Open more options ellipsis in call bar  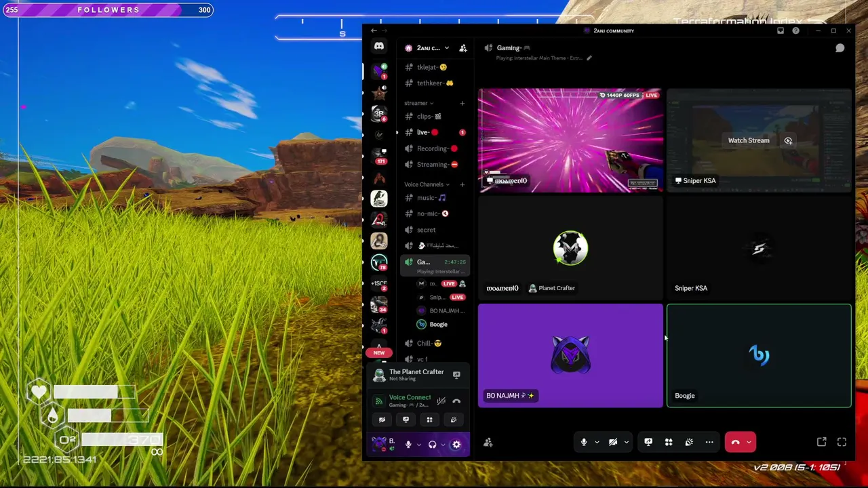[709, 443]
